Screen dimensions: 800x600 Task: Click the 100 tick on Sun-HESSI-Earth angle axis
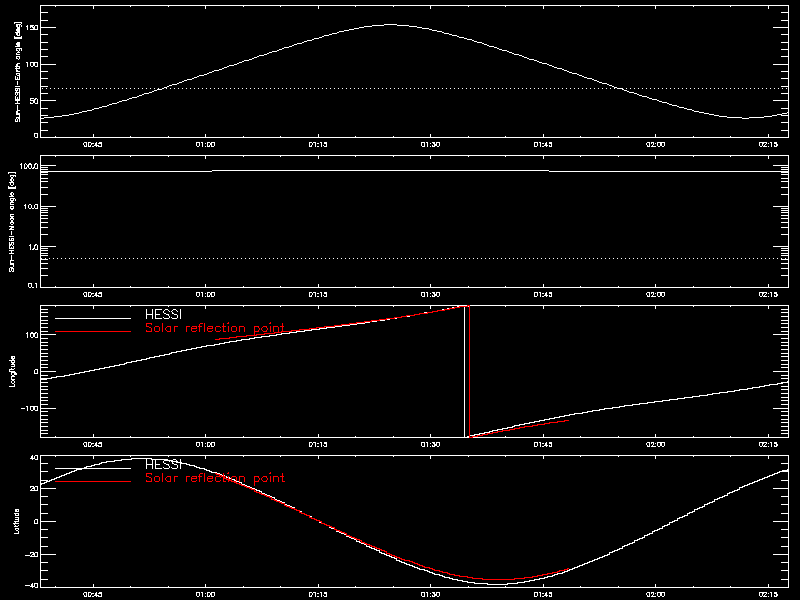pos(32,64)
